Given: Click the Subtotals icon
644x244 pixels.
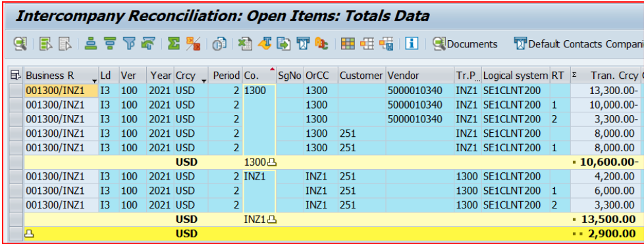Looking at the screenshot, I should click(x=193, y=43).
